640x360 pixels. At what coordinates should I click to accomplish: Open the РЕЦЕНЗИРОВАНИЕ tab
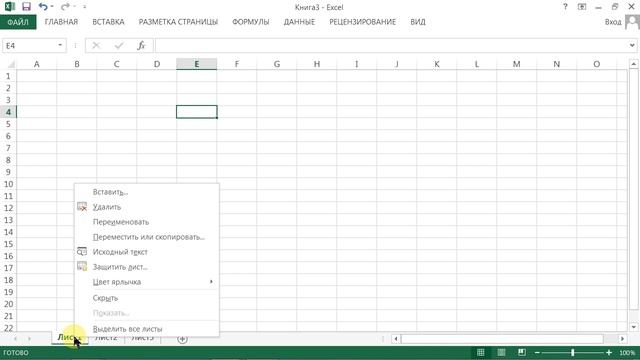click(362, 22)
